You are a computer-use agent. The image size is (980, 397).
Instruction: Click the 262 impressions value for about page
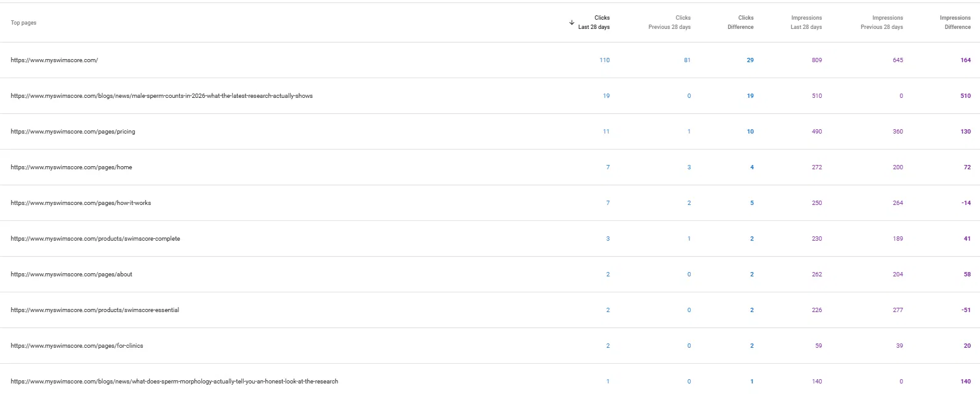pyautogui.click(x=817, y=275)
